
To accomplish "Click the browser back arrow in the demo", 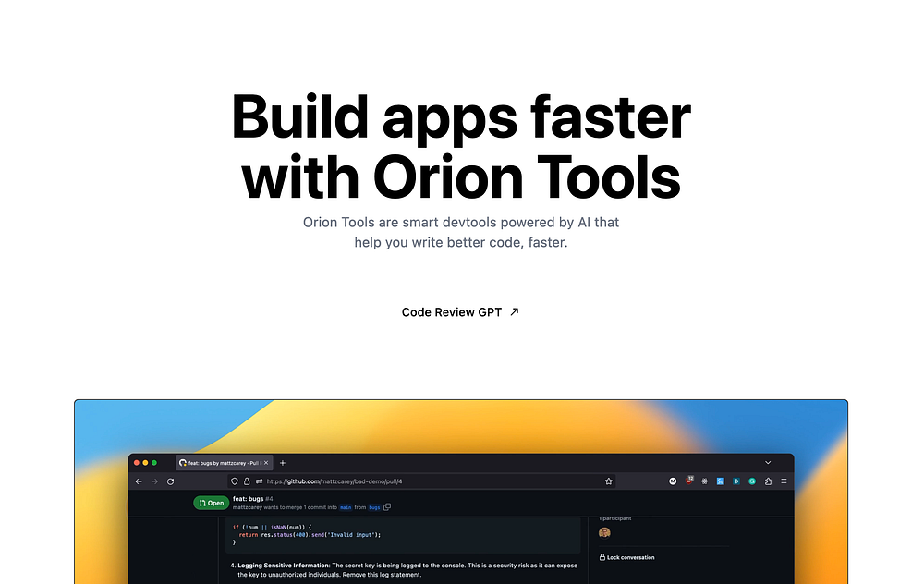I will click(x=140, y=481).
